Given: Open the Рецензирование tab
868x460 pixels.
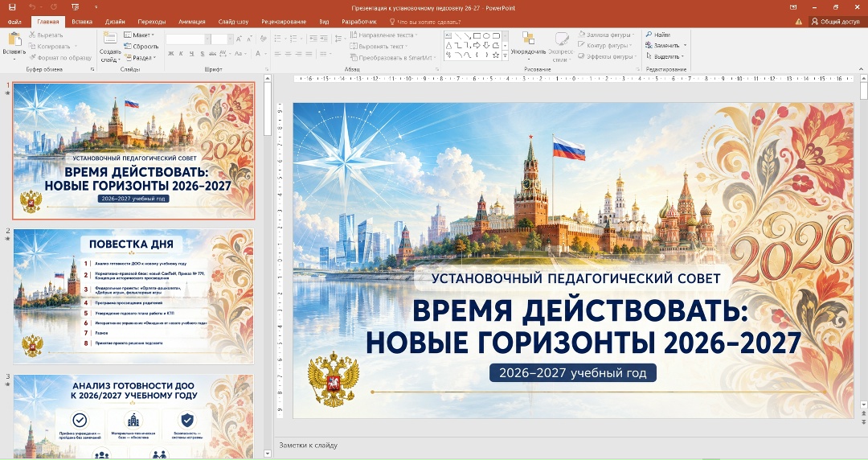Looking at the screenshot, I should click(284, 22).
